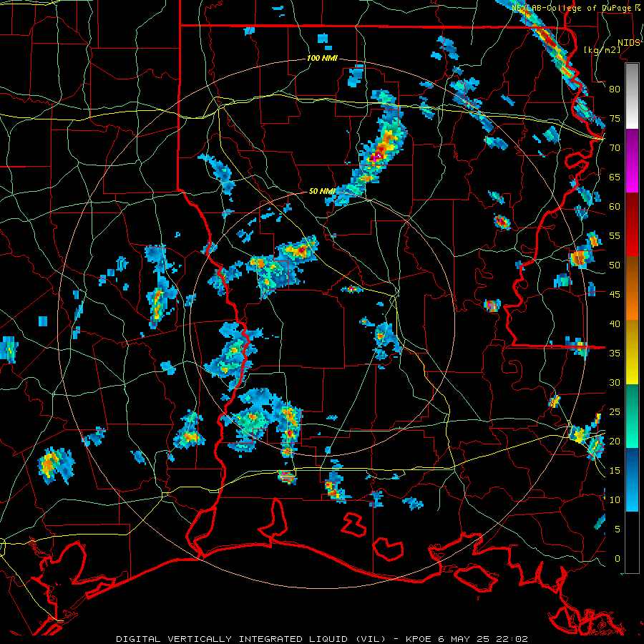Pick the dark red segment of color bar
The image size is (644, 644).
pos(632,225)
